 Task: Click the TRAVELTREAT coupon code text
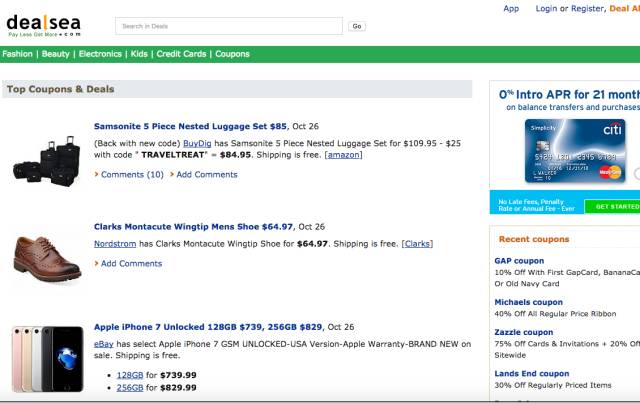pos(173,155)
